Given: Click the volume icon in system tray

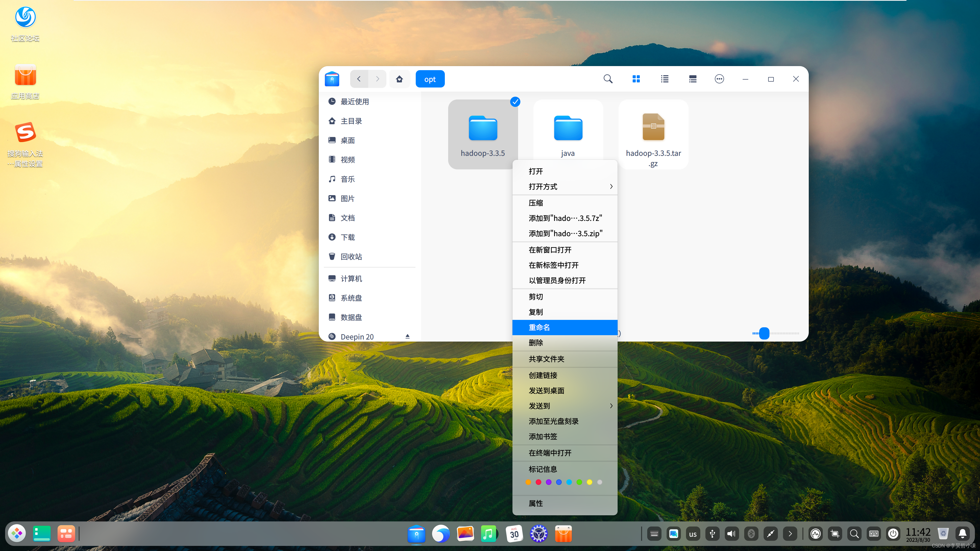Looking at the screenshot, I should [732, 534].
